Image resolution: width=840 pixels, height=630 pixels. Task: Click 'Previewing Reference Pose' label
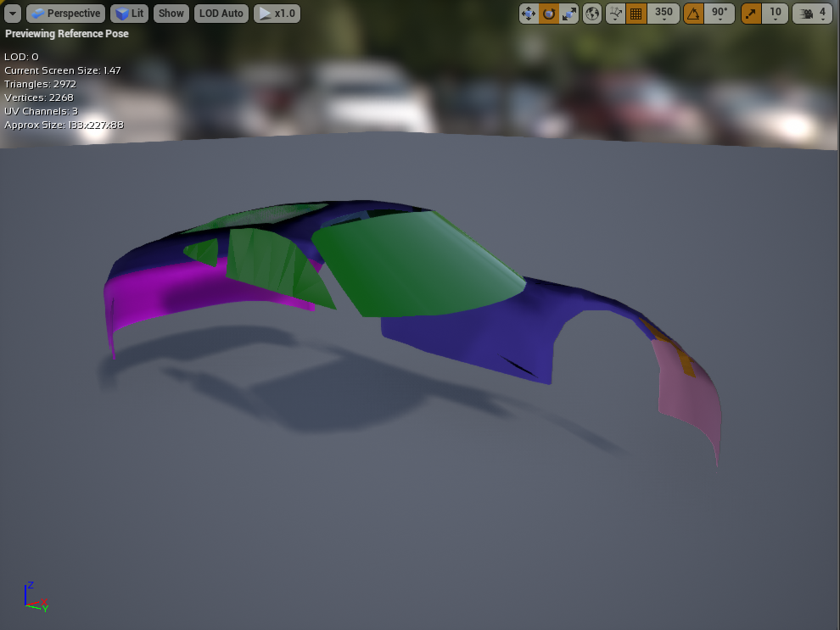pos(67,34)
